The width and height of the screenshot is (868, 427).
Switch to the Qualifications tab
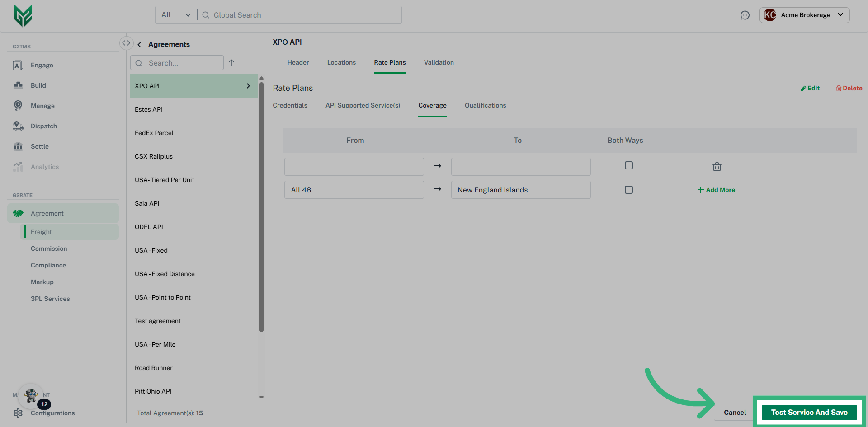485,105
